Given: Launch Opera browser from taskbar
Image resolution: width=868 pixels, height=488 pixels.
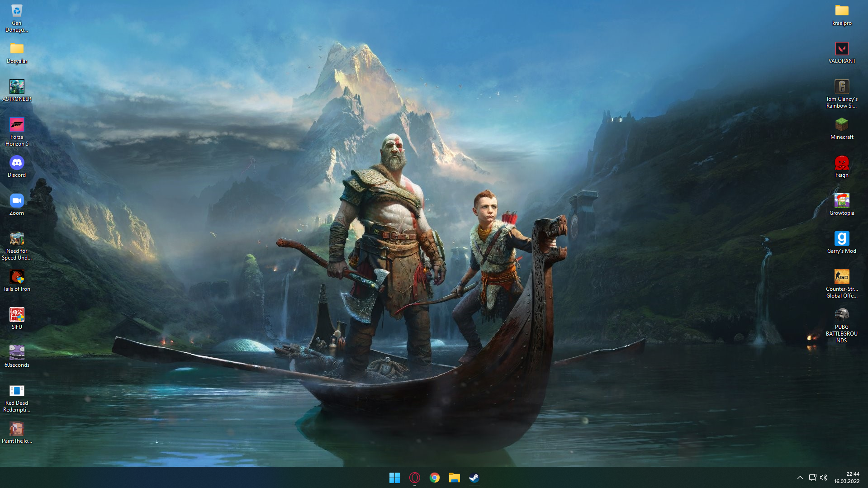Looking at the screenshot, I should [414, 478].
